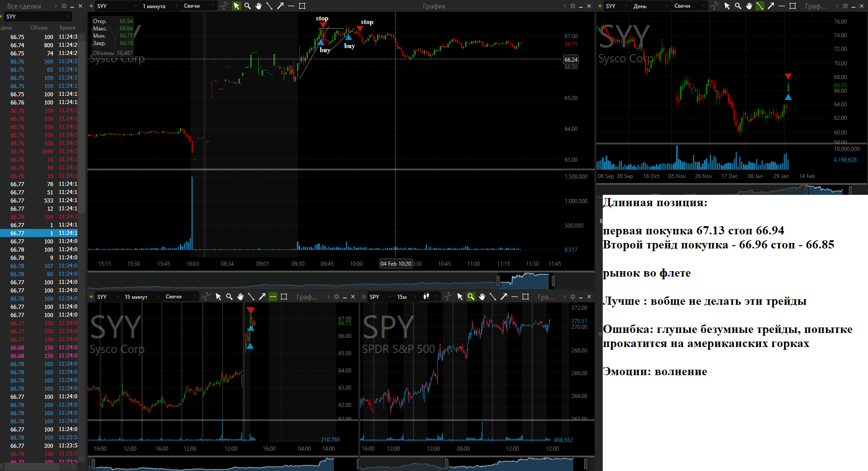Select highlighted trade row 66.77 with volume 1

(39, 233)
